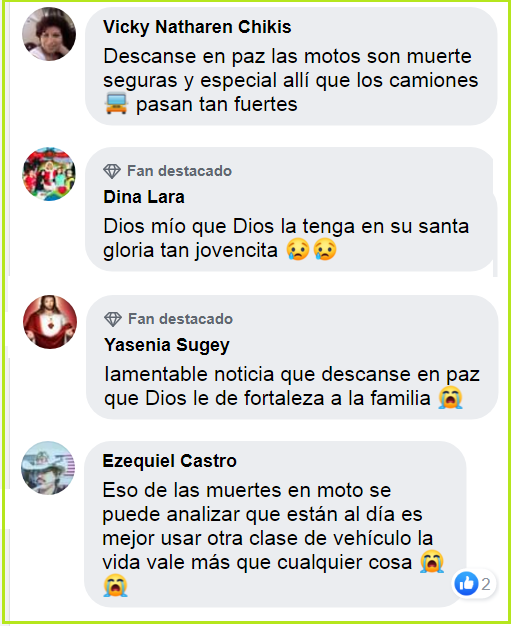512x626 pixels.
Task: Click the first crying face emoji in Dina's comment
Action: pyautogui.click(x=298, y=250)
